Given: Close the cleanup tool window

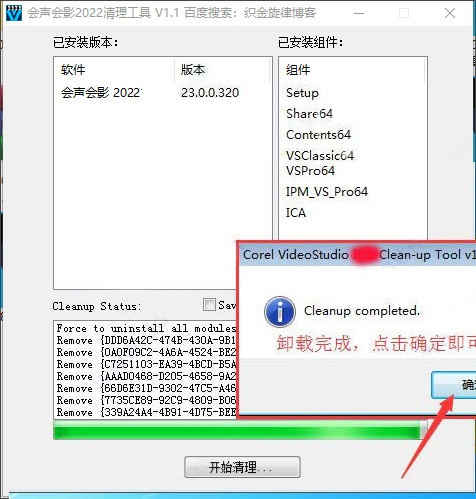Looking at the screenshot, I should click(x=450, y=13).
